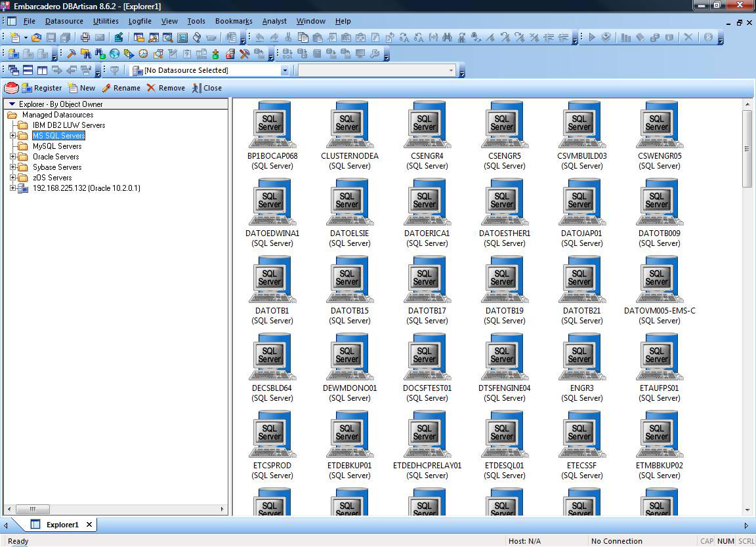Open the Utilities menu
This screenshot has width=756, height=547.
click(x=106, y=21)
